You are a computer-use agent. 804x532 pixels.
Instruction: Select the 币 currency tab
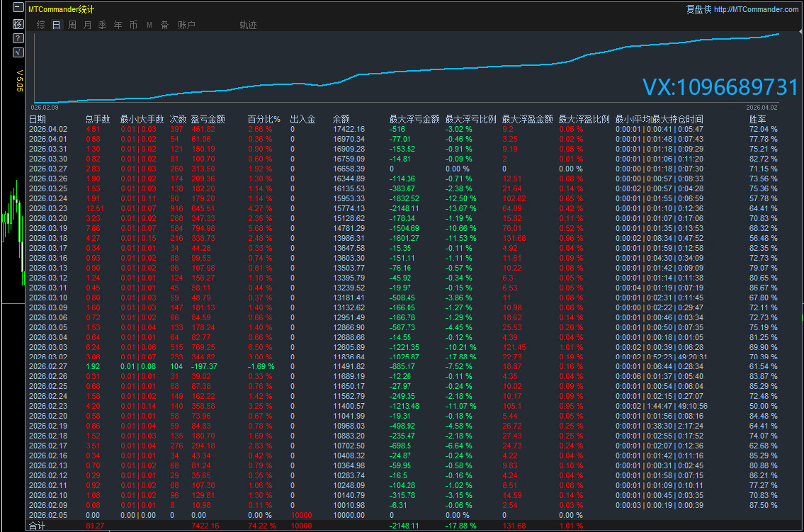(x=134, y=25)
